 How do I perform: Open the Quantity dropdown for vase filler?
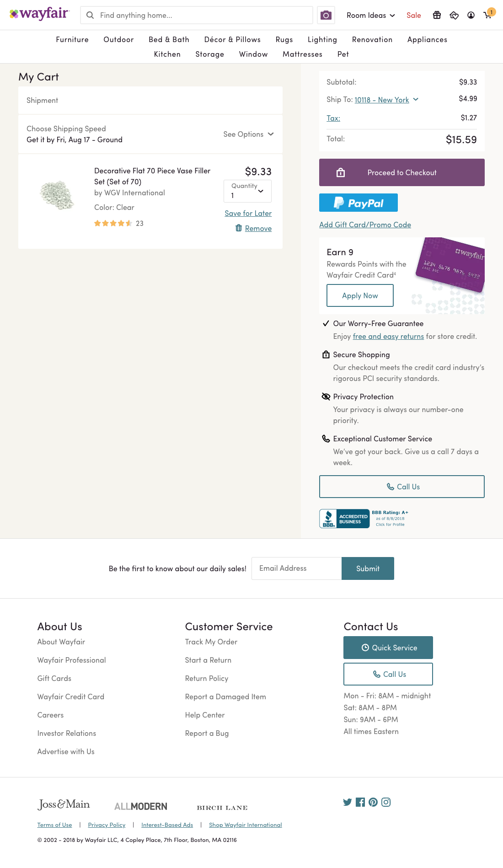(x=247, y=191)
